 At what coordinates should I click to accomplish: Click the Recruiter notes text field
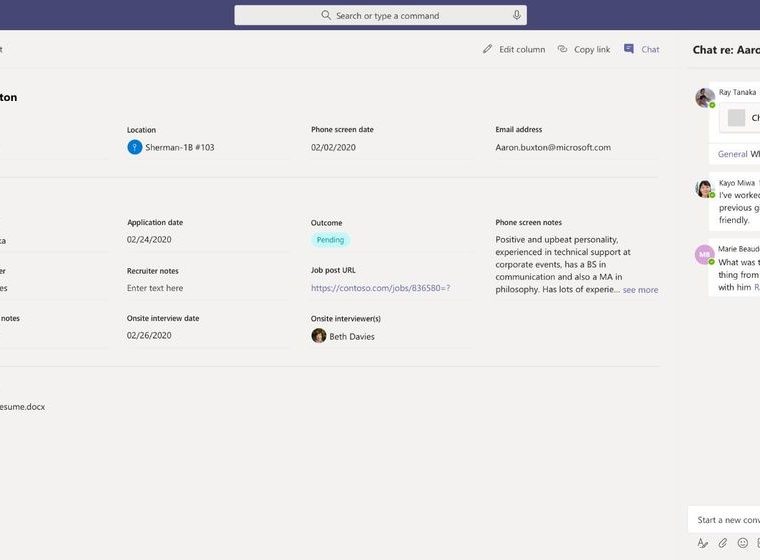pos(155,288)
